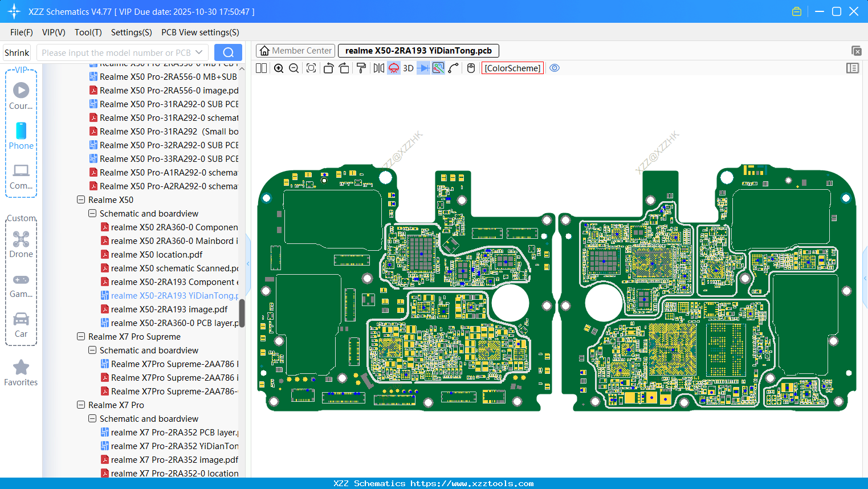Open the PCB View settings(S) menu
This screenshot has width=868, height=489.
click(x=200, y=32)
